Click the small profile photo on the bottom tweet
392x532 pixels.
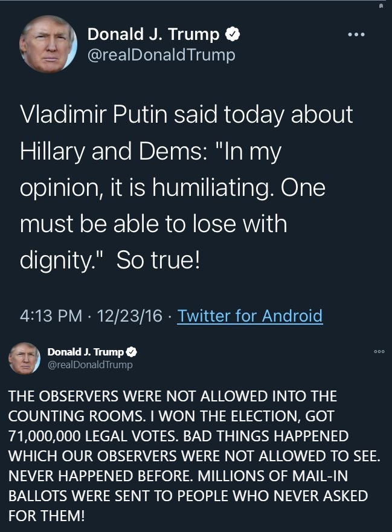24,358
